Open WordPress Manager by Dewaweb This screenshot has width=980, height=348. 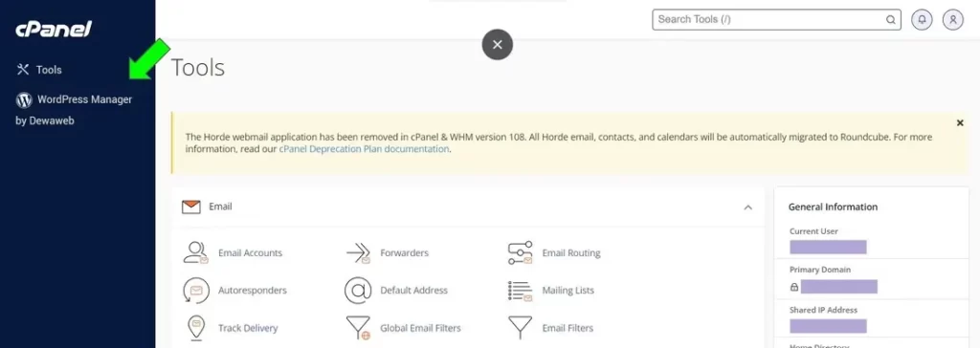click(x=74, y=109)
